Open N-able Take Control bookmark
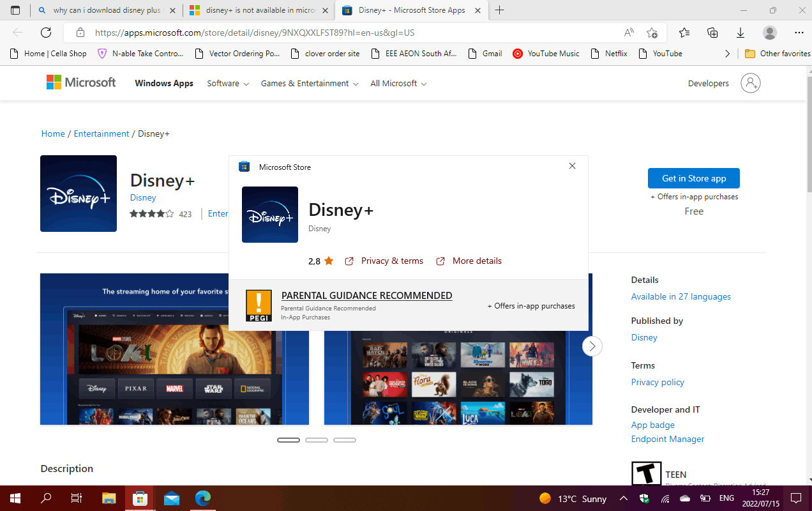 tap(141, 54)
